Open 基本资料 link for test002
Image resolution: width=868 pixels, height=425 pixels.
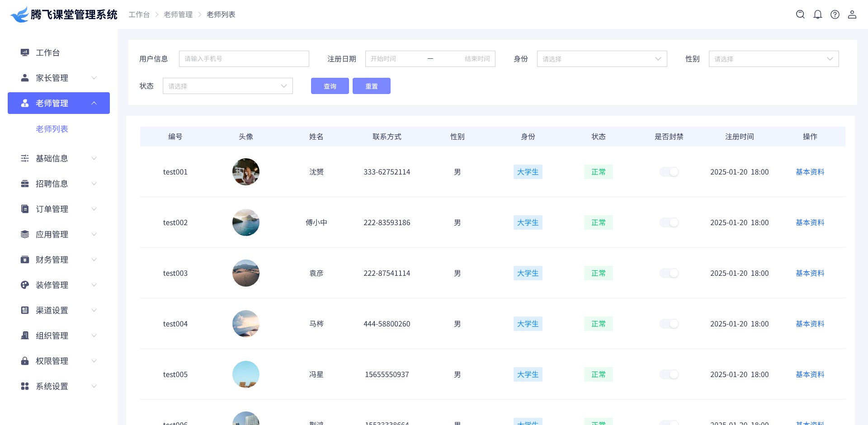coord(810,222)
